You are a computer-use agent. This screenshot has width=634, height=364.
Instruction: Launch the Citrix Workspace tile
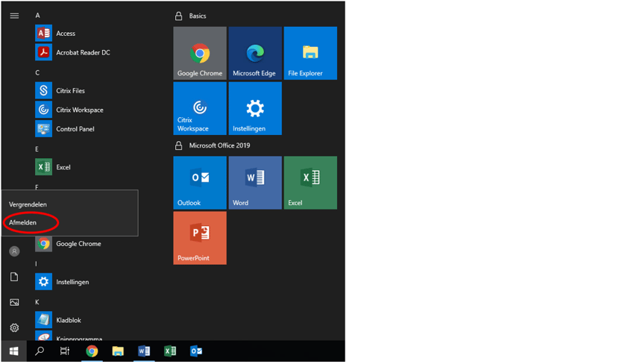pyautogui.click(x=200, y=108)
